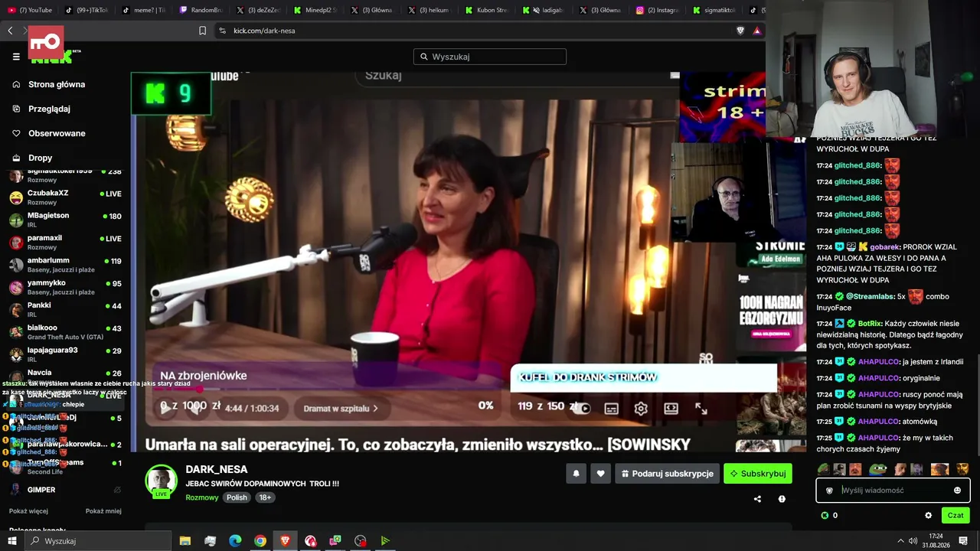The image size is (980, 551).
Task: Open Windows Start menu
Action: coord(12,541)
